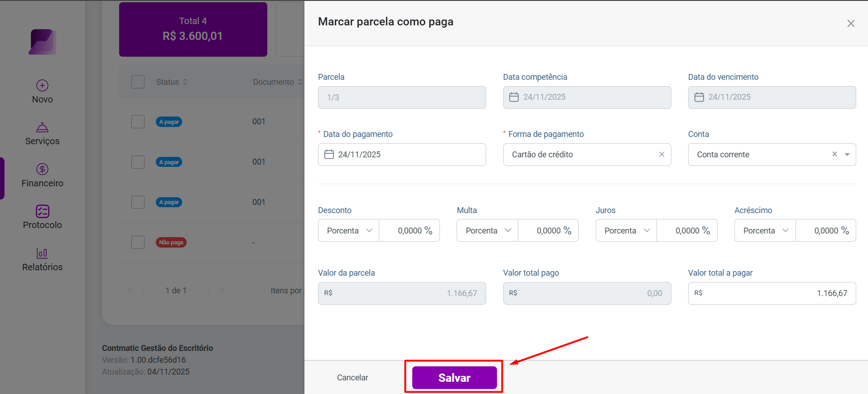Click the purple app logo in sidebar
Viewport: 868px width, 394px height.
point(43,42)
